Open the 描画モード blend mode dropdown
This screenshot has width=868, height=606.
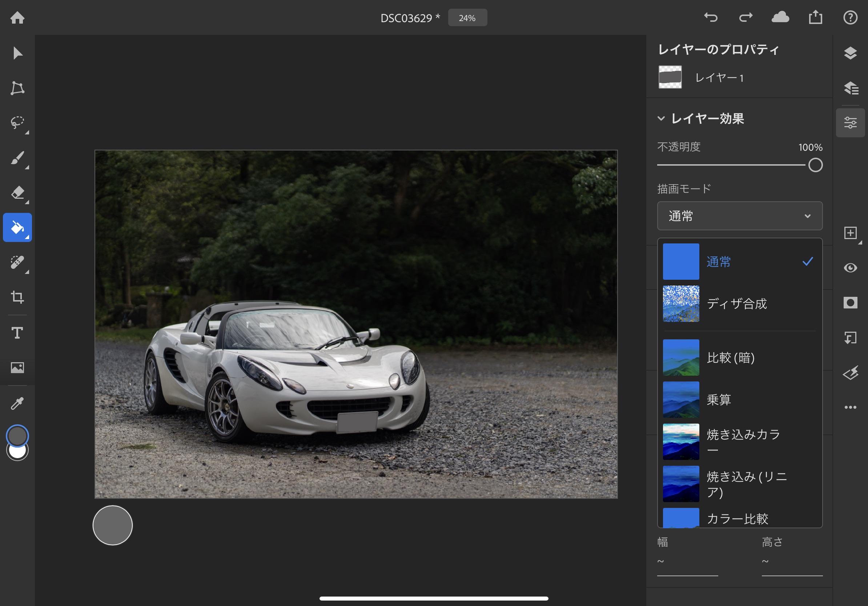pyautogui.click(x=739, y=216)
